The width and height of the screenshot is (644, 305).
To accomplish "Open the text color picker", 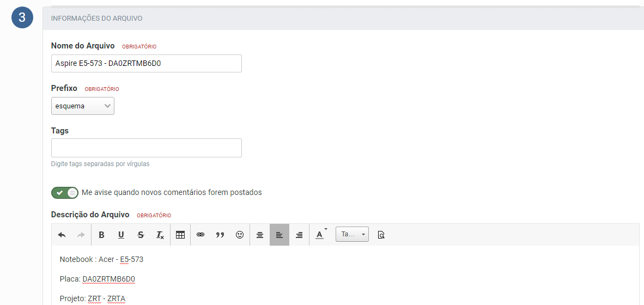I will [320, 235].
